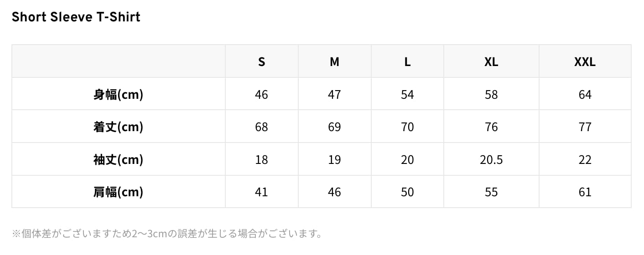Select the L 身幅 value 54
644x255 pixels.
tap(407, 94)
